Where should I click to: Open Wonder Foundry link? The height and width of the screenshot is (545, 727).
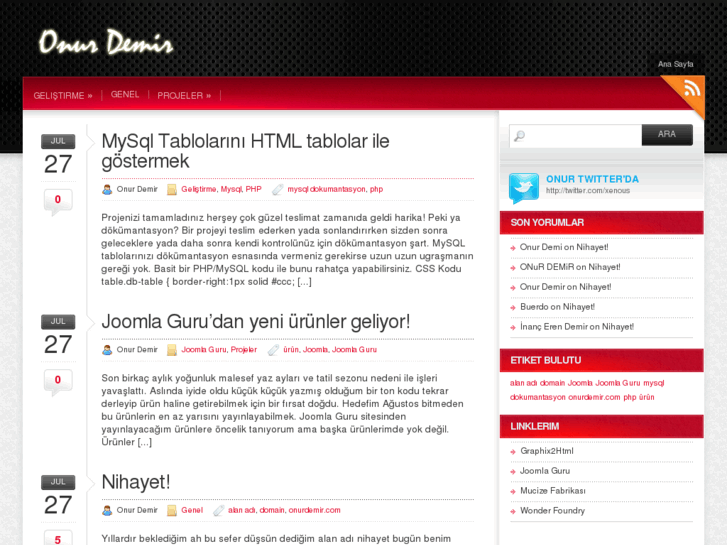tap(553, 511)
